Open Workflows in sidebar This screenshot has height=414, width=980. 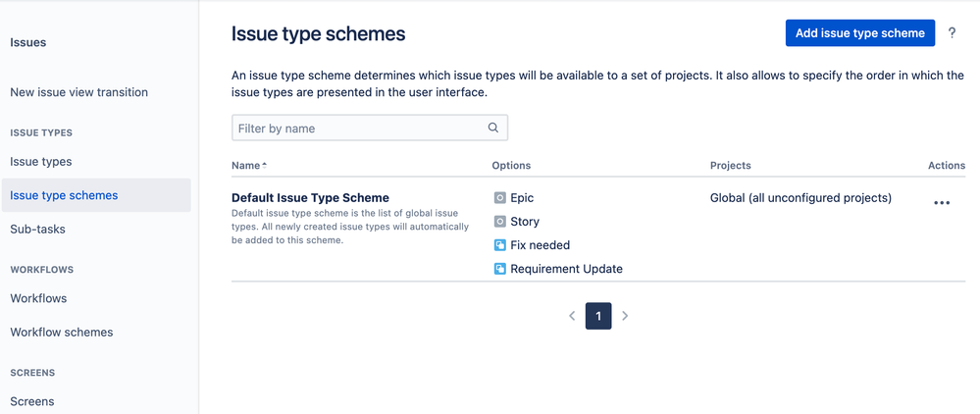39,298
